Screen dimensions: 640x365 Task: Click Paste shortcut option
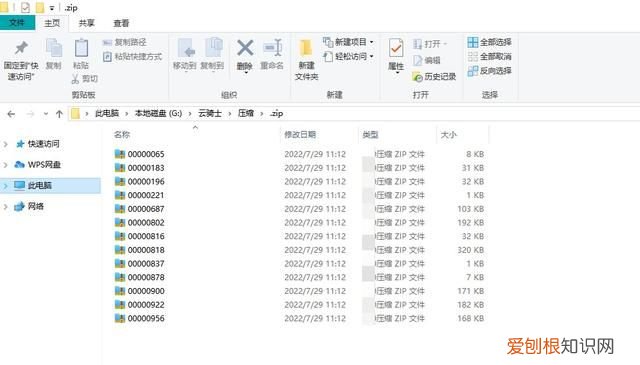[x=133, y=56]
